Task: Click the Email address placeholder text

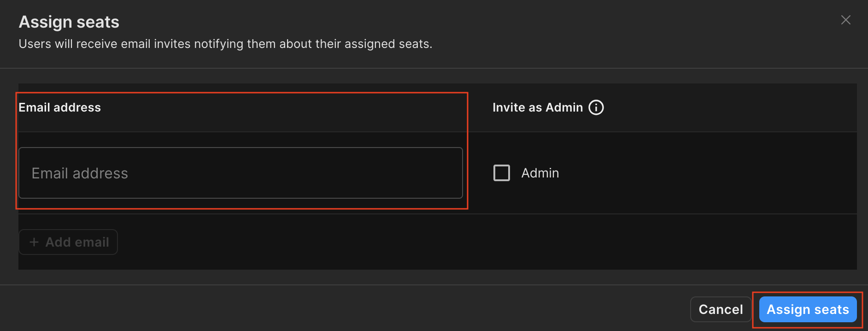Action: click(80, 173)
